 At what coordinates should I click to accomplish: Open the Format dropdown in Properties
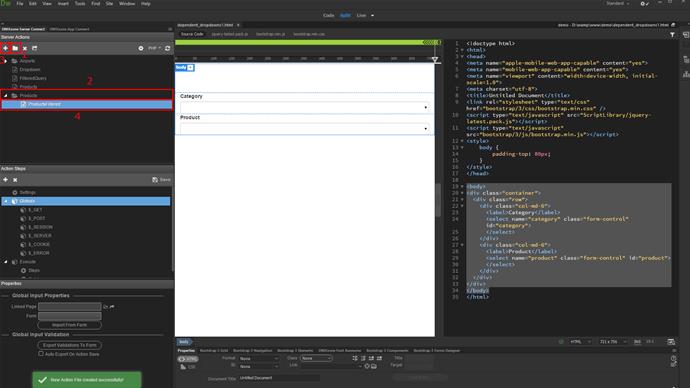(x=259, y=359)
